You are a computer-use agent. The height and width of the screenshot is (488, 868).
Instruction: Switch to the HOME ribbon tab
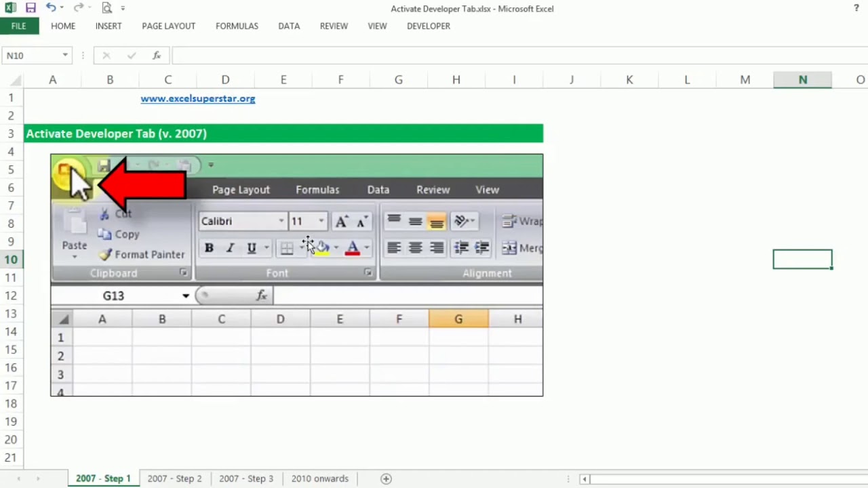[63, 26]
